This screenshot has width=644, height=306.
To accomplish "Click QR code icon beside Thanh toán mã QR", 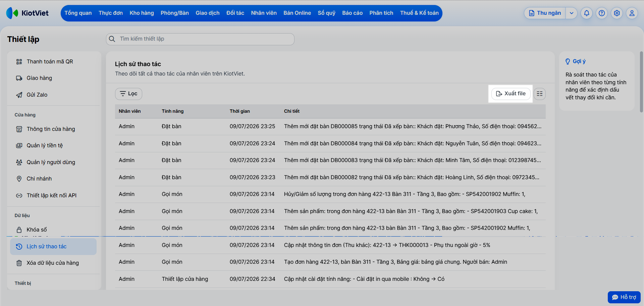I will pyautogui.click(x=19, y=62).
